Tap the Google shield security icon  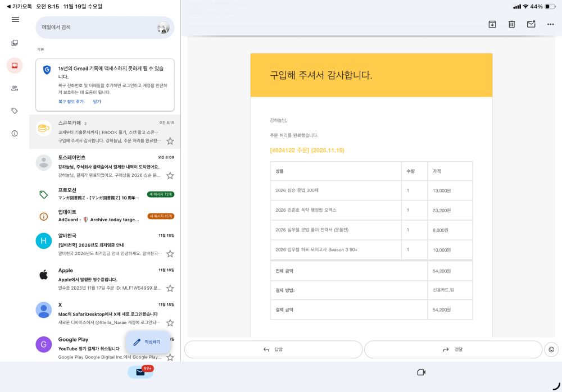[x=47, y=70]
